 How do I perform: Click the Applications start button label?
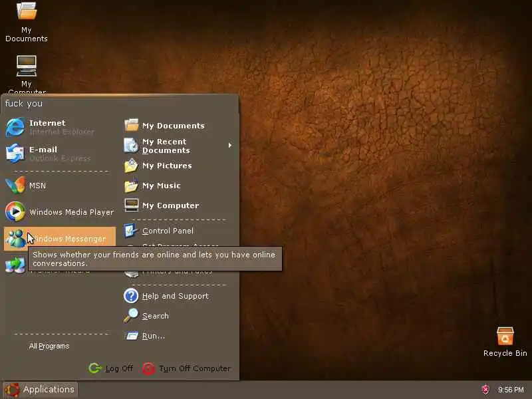49,389
